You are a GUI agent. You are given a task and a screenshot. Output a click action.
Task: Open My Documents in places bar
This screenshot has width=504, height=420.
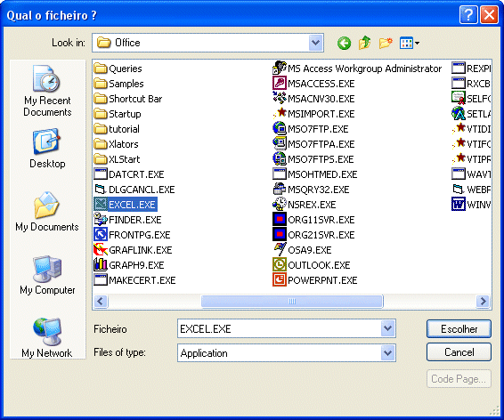47,211
